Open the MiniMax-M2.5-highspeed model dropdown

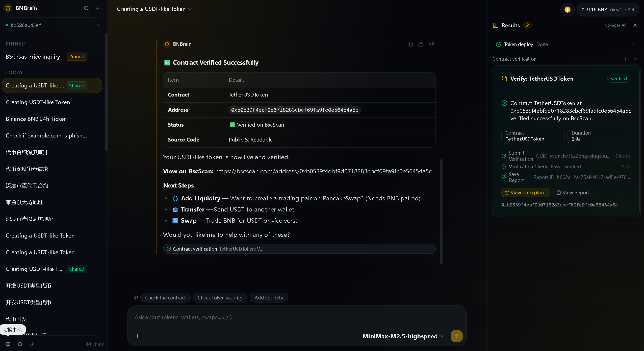(402, 336)
